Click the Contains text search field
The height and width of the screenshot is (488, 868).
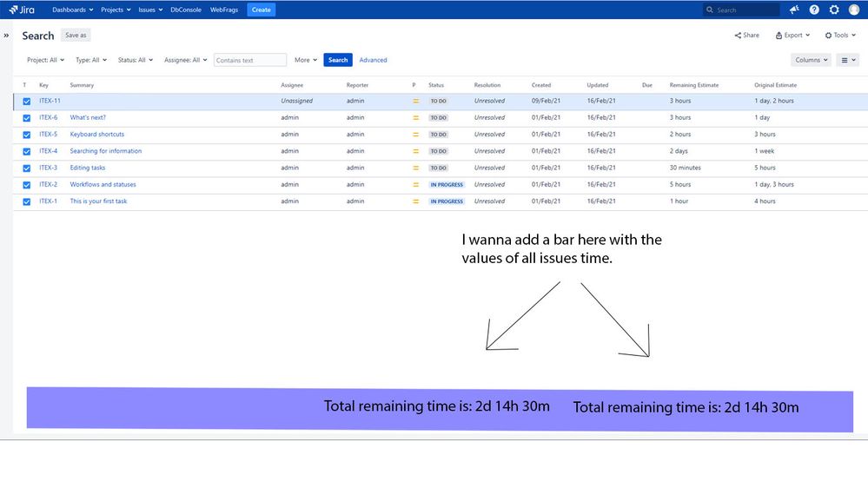pyautogui.click(x=250, y=60)
